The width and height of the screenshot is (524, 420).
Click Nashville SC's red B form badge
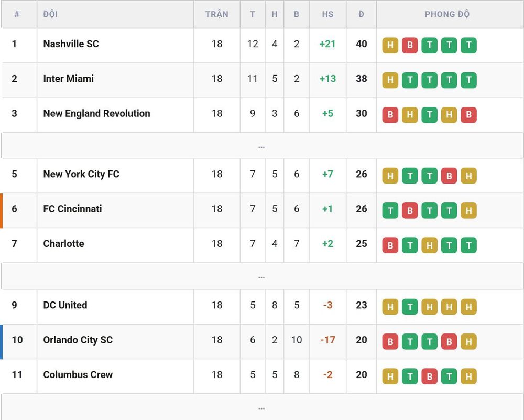pyautogui.click(x=410, y=46)
